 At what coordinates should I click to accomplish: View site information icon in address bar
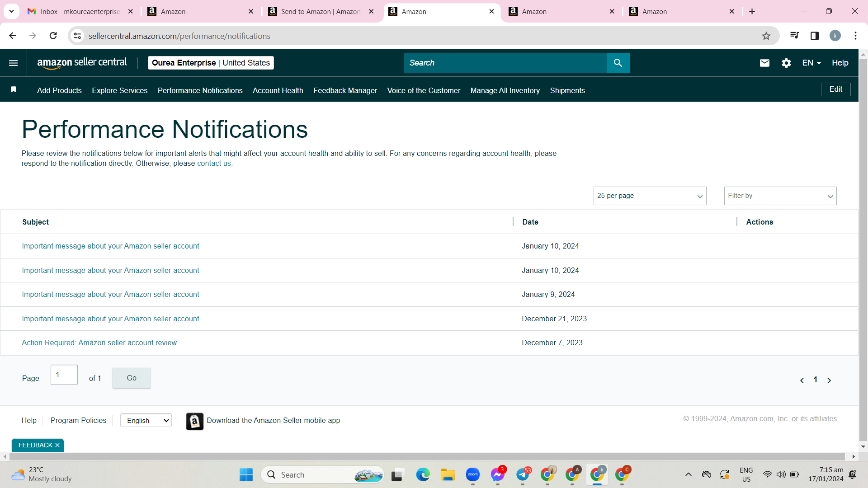[x=78, y=36]
